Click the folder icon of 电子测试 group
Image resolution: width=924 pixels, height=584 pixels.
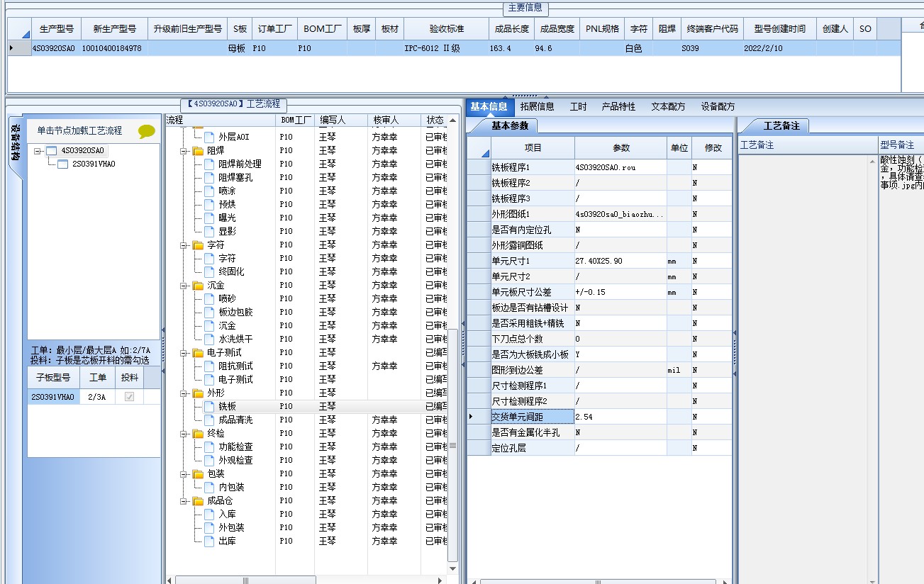(x=198, y=352)
